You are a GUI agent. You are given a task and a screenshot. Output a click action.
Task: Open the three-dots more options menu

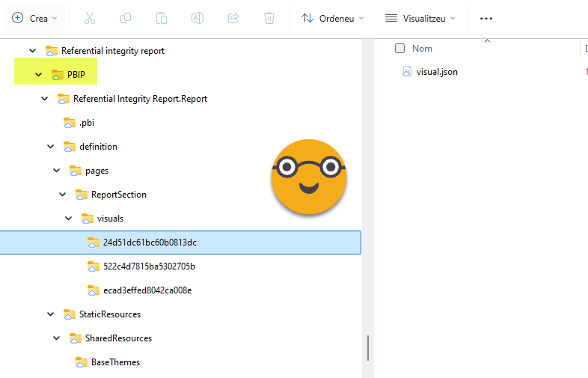point(486,18)
